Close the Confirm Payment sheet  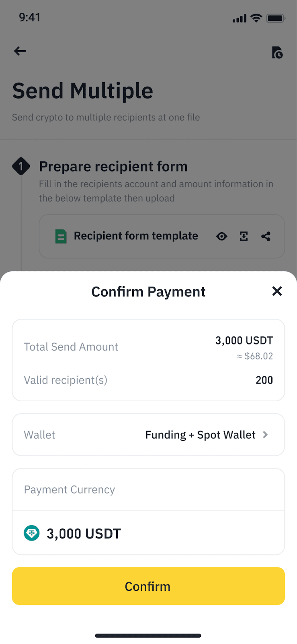coord(277,291)
